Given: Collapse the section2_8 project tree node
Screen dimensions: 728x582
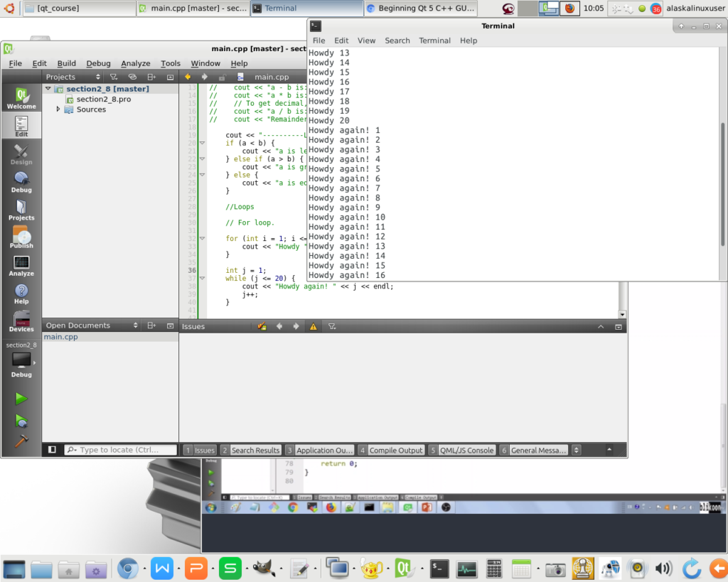Looking at the screenshot, I should 48,89.
